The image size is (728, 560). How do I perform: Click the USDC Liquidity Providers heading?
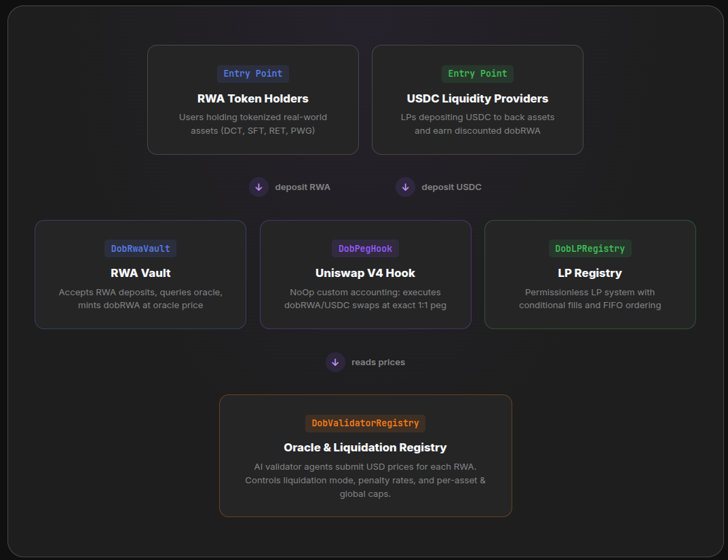[477, 98]
